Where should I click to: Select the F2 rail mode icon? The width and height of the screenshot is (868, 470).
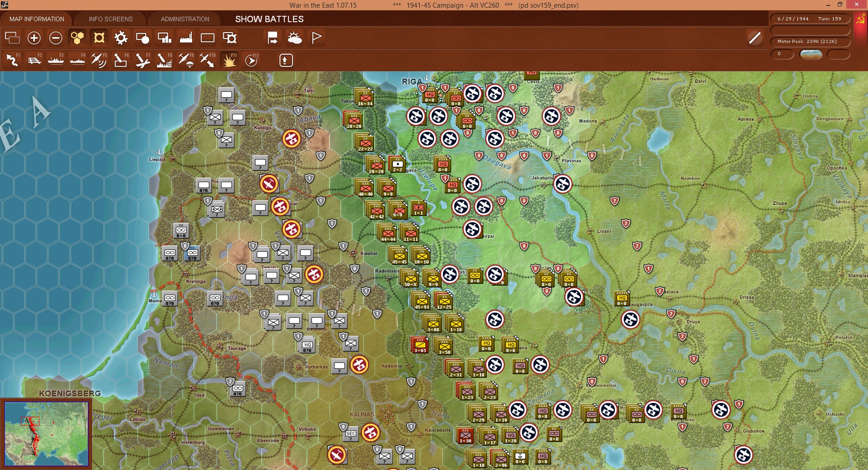(x=34, y=60)
